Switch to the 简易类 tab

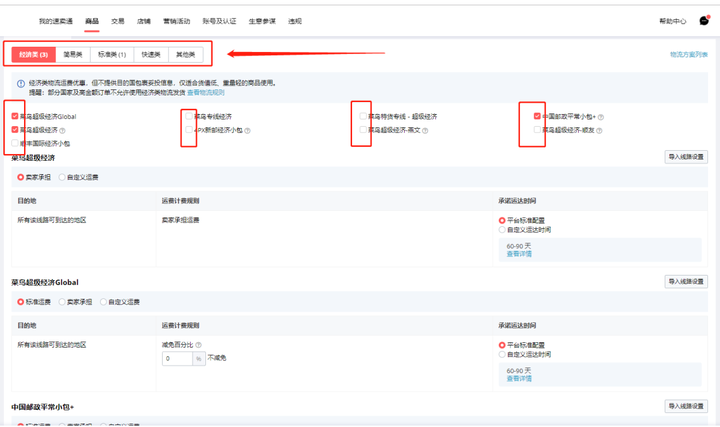coord(73,54)
